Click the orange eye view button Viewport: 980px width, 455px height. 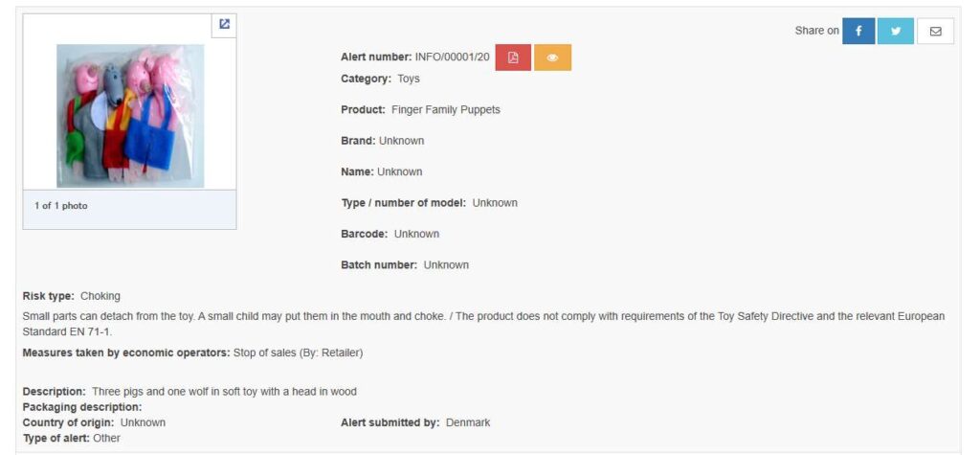coord(552,57)
